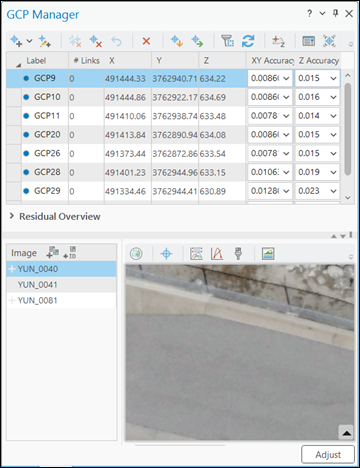Screen dimensions: 360x468
Task: Open the Add GCP dropdown arrow
Action: point(29,41)
